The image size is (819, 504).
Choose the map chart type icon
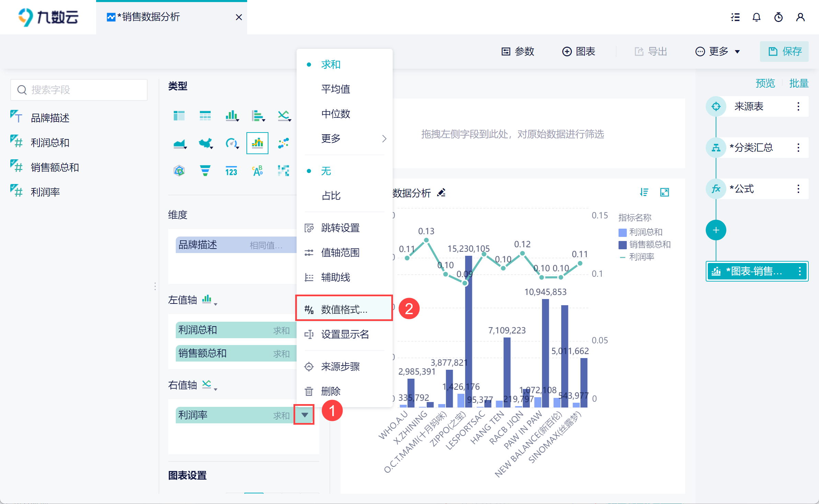tap(205, 143)
